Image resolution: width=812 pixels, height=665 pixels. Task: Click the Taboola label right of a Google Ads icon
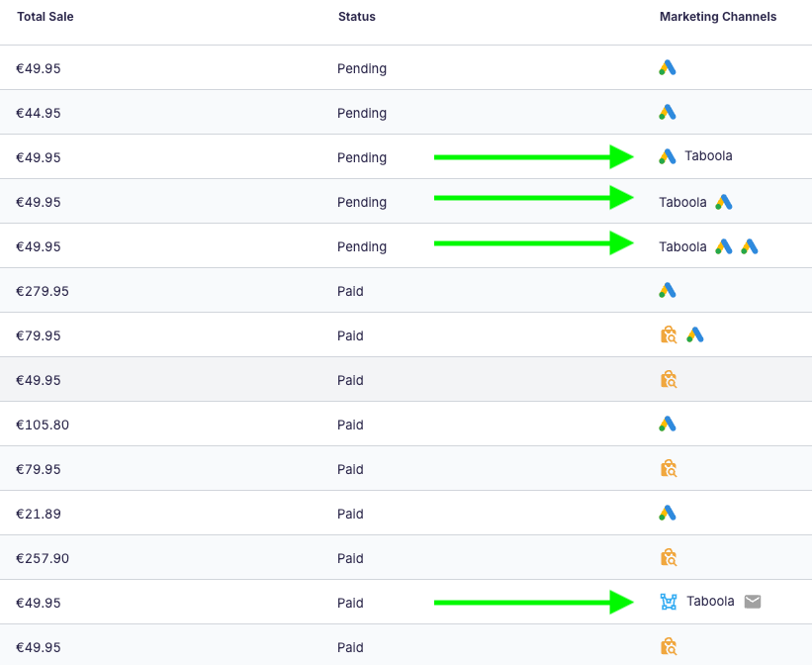coord(708,156)
